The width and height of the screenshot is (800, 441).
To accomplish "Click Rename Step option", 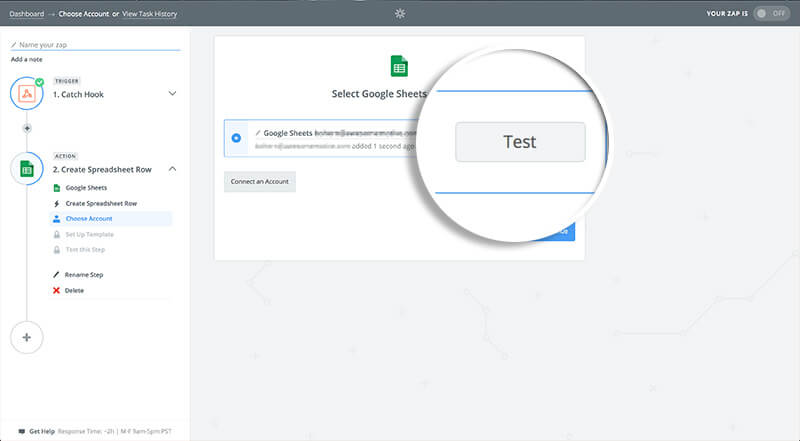I will click(x=84, y=275).
